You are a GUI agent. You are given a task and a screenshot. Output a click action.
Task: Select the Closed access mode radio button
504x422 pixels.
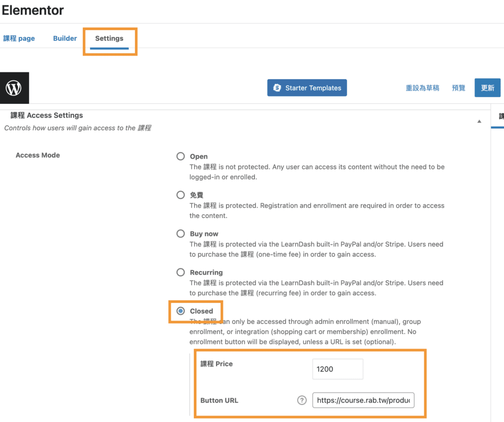(x=181, y=311)
